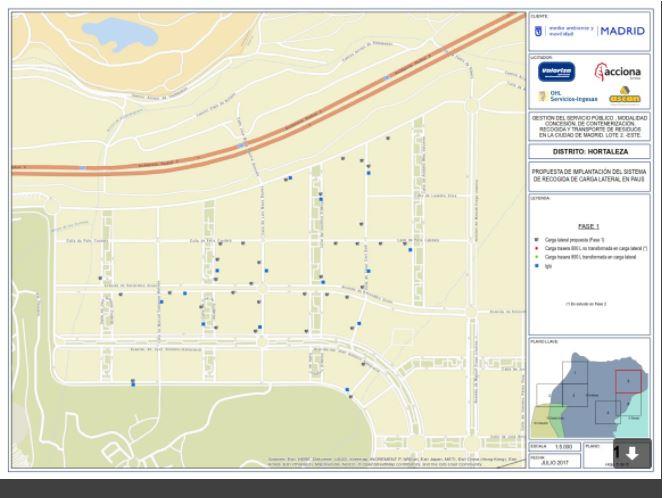Click the red Carga trasera legend marker
Image resolution: width=672 pixels, height=498 pixels.
tap(536, 249)
